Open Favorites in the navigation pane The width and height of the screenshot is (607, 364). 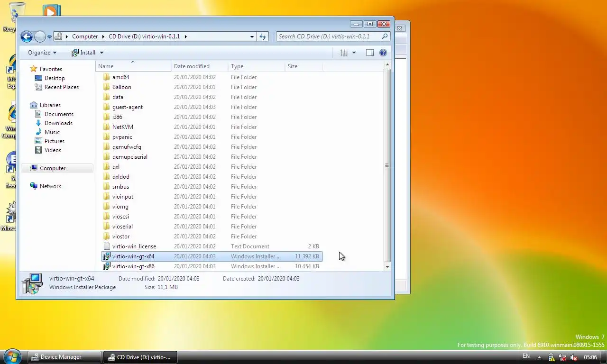(x=51, y=69)
